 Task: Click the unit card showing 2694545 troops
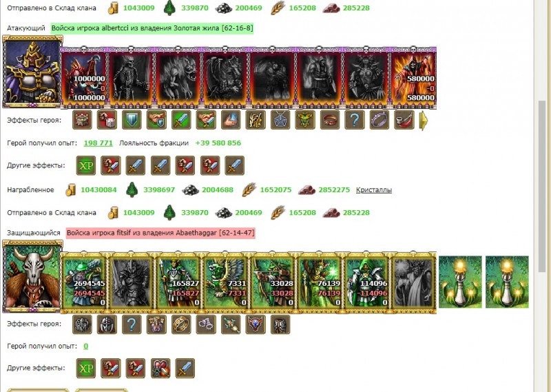pos(84,282)
